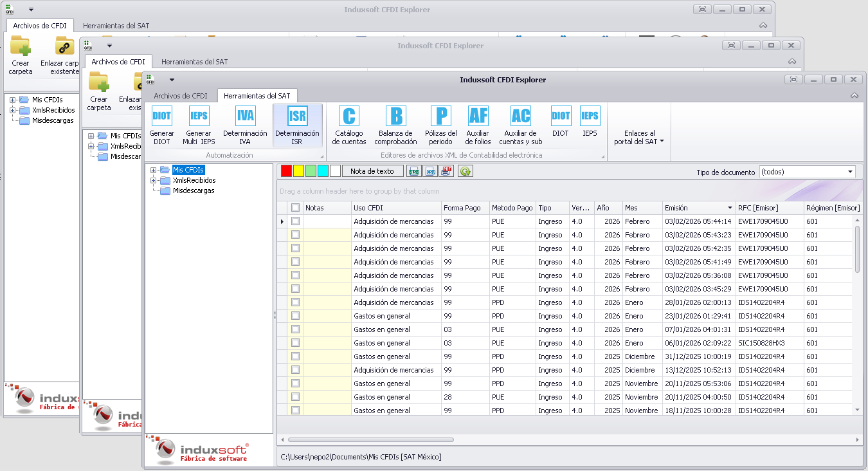Open the Determinación ISR tool
Viewport: 868px width, 471px height.
pyautogui.click(x=297, y=125)
